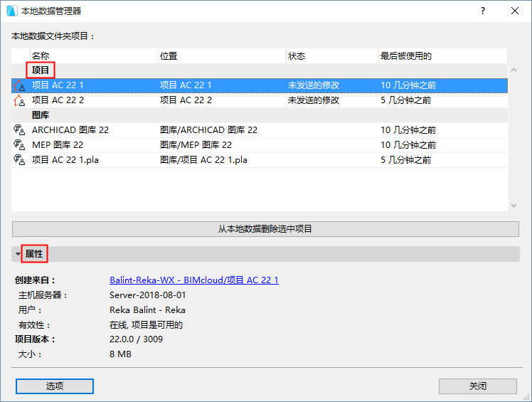Click 未发送的修改 status of 项目 AC 22 1

pyautogui.click(x=314, y=85)
